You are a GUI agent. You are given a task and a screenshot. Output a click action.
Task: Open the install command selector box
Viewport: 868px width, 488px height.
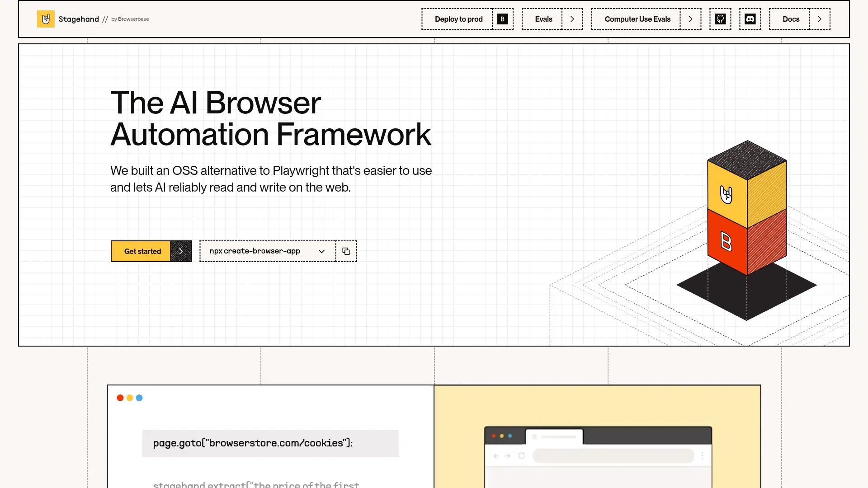255,251
